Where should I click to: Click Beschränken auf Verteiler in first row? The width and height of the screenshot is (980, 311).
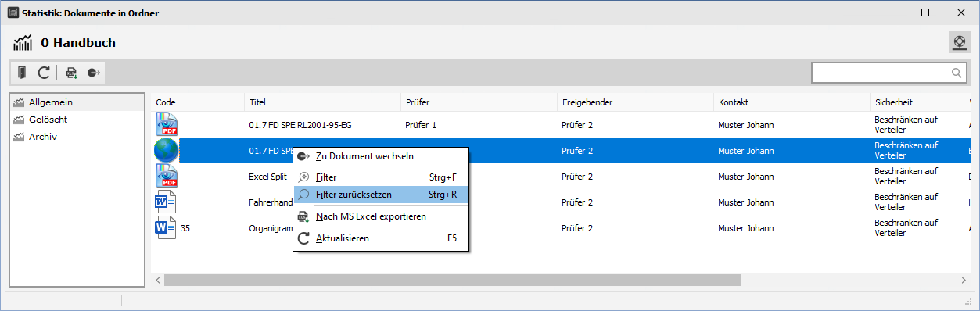(x=906, y=125)
